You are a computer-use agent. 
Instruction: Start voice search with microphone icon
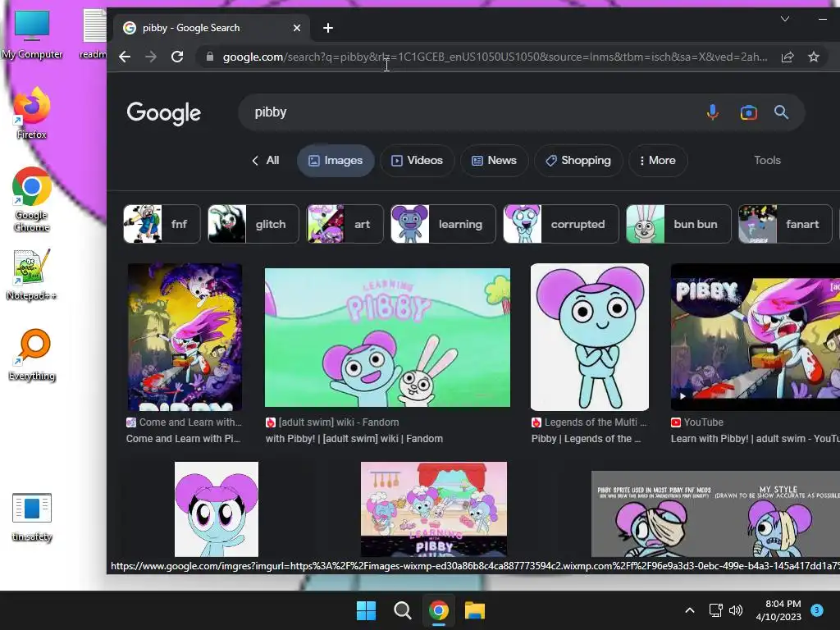(713, 112)
